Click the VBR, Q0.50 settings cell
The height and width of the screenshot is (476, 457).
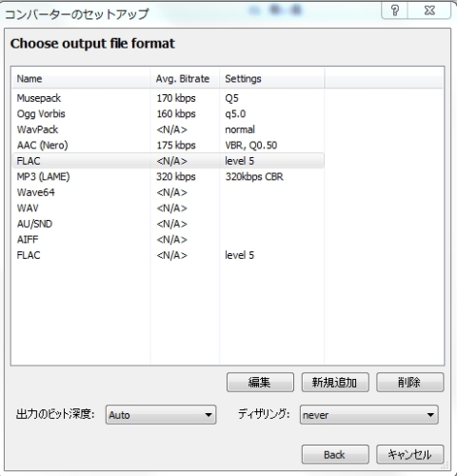coord(251,145)
